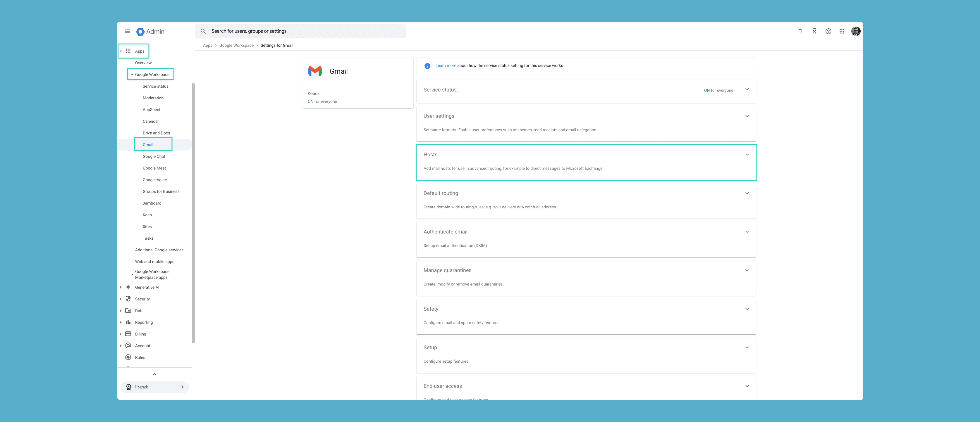Expand the User settings chevron
The width and height of the screenshot is (980, 422).
pyautogui.click(x=747, y=116)
